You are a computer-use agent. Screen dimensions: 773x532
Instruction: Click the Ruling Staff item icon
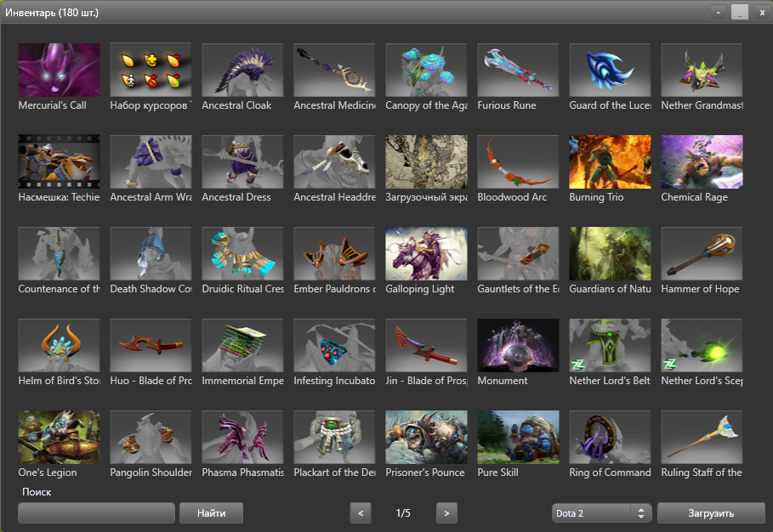click(x=702, y=437)
